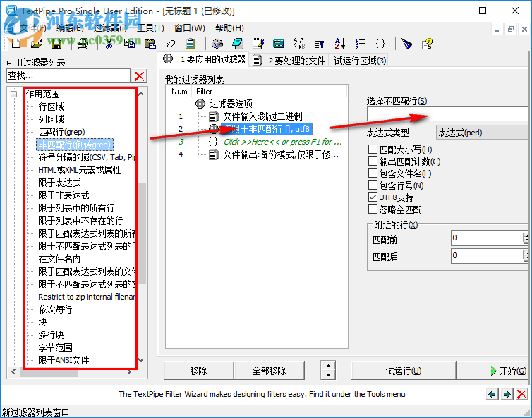Click the filter wizard wand icon
This screenshot has height=418, width=532.
pos(406,44)
